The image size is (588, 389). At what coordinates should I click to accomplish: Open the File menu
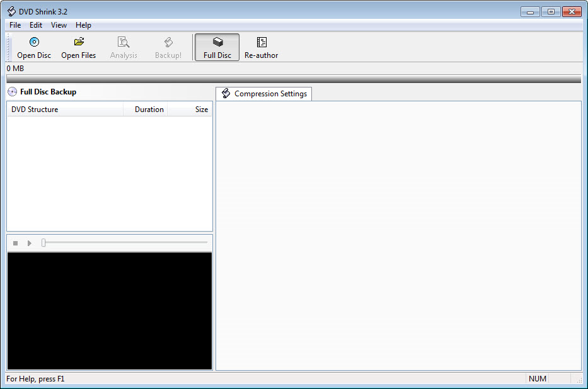tap(15, 25)
